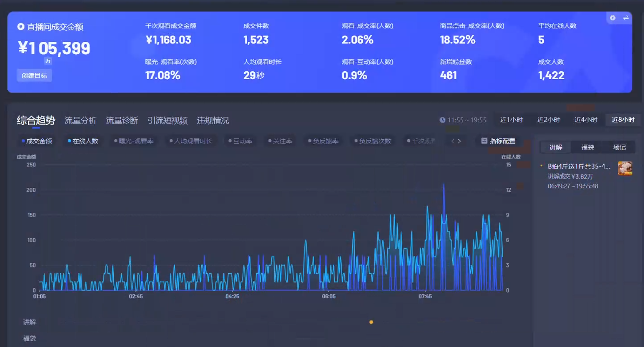Click the 创建目标 button

[34, 75]
